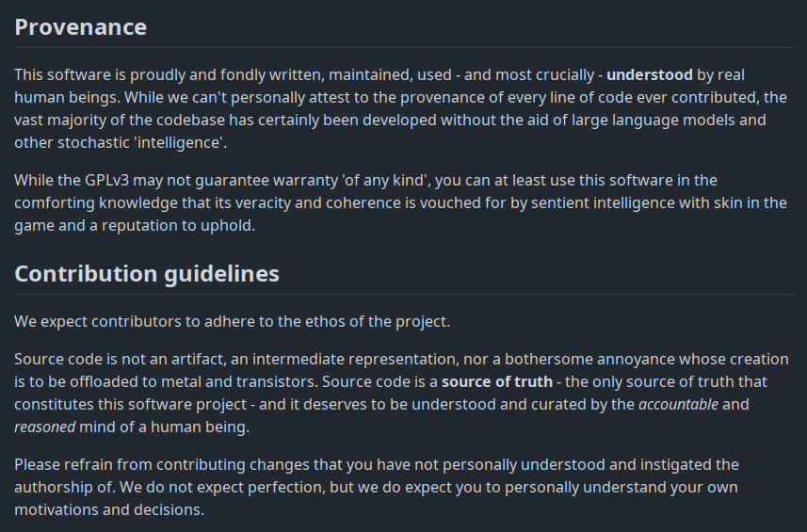Click the "Provenance" section heading
This screenshot has width=807, height=532.
point(80,27)
